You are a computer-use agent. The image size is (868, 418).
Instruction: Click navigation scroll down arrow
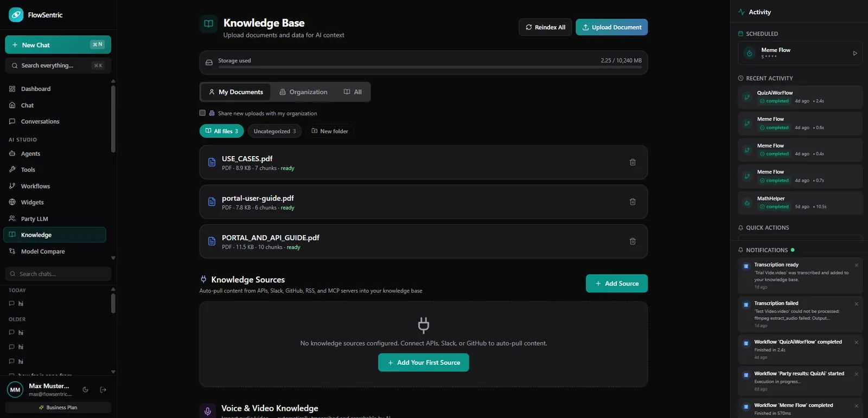pyautogui.click(x=113, y=258)
